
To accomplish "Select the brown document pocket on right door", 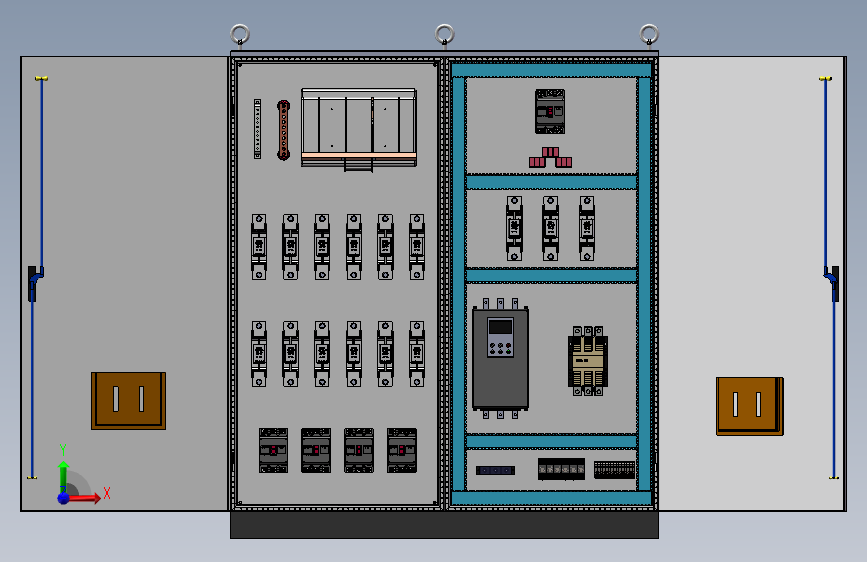I will (x=750, y=406).
